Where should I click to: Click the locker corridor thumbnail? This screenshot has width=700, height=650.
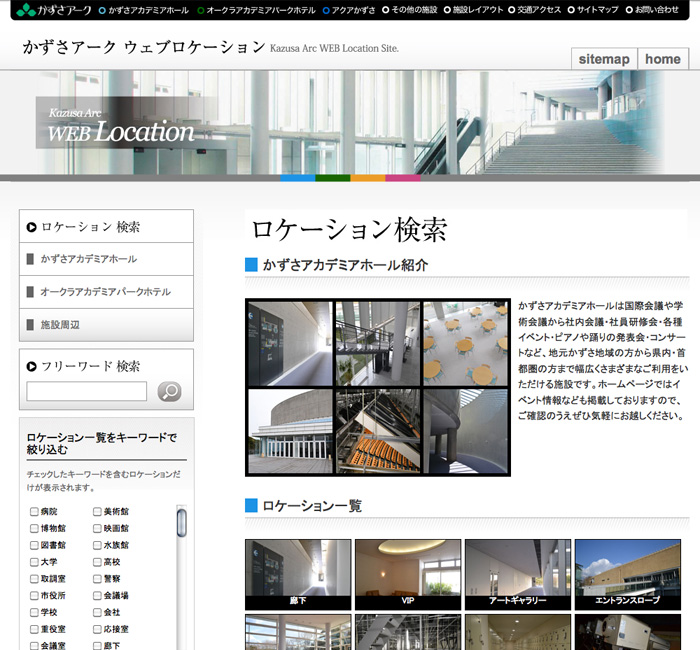click(x=518, y=632)
